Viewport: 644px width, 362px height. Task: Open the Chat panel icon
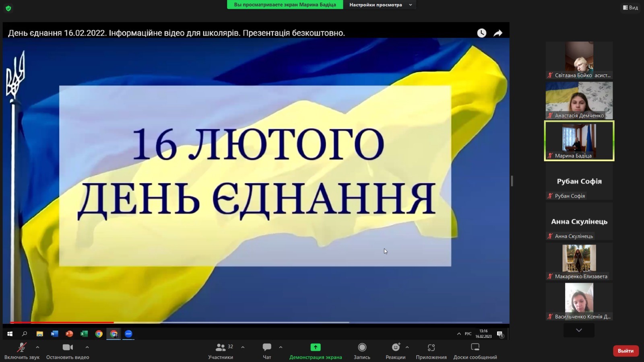(x=267, y=348)
